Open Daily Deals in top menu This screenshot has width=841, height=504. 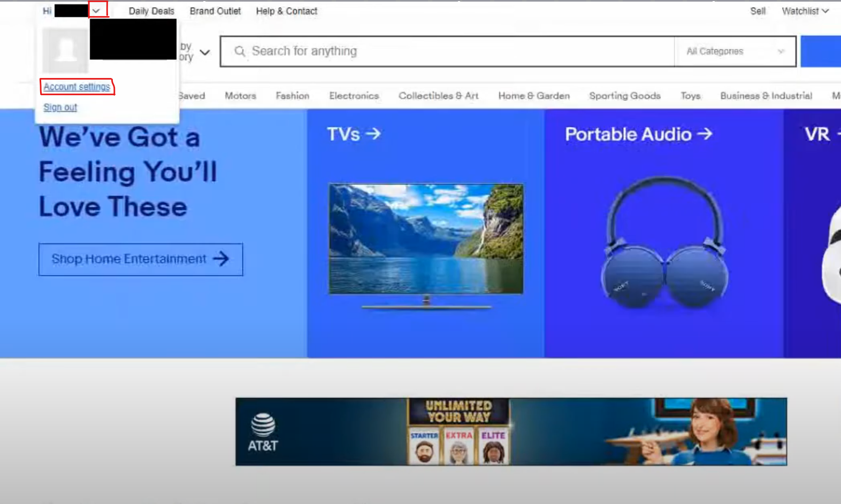pyautogui.click(x=151, y=11)
